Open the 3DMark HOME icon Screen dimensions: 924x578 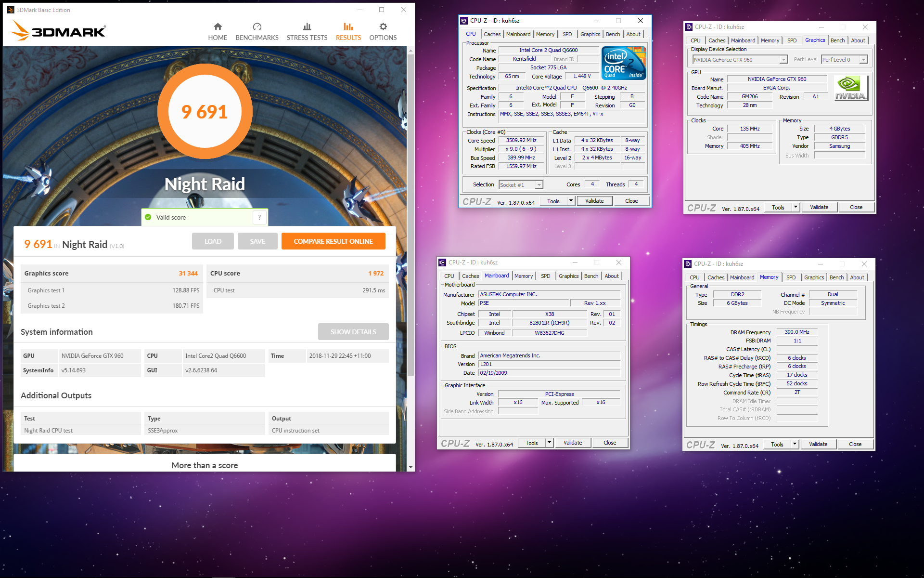point(218,26)
